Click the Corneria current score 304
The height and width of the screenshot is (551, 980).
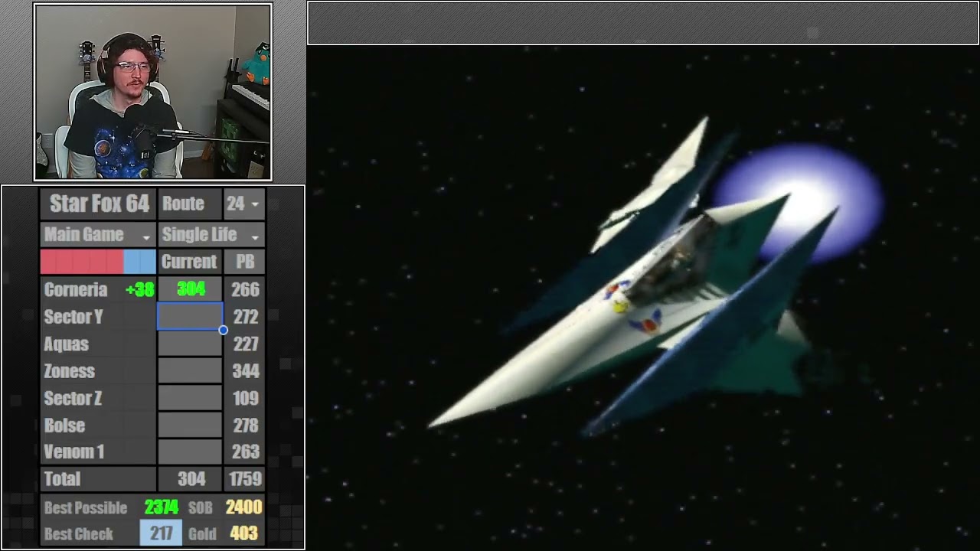(191, 289)
